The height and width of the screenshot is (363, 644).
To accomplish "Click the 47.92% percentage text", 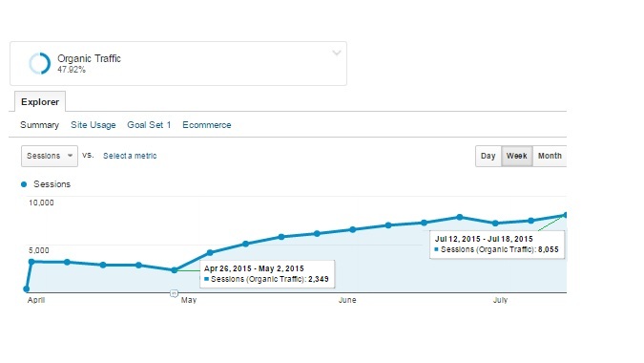I will click(72, 70).
